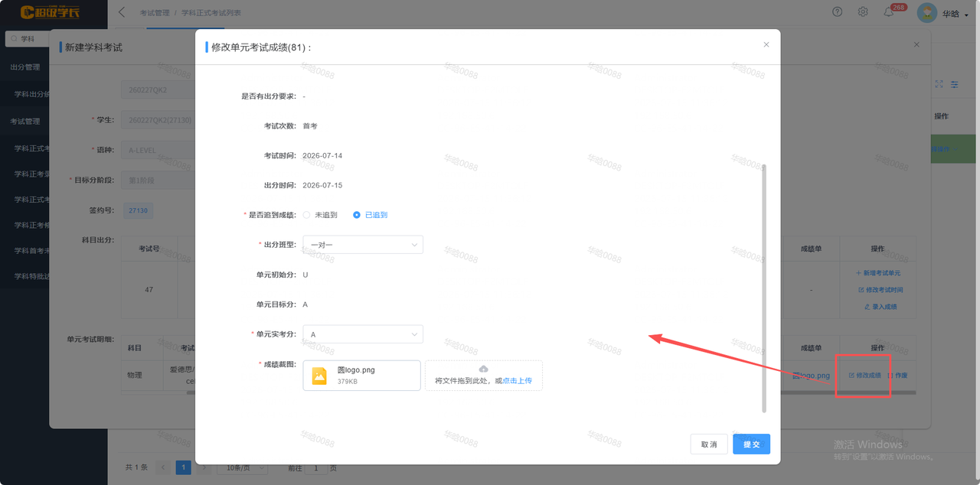Open settings gear icon in header
The image size is (980, 485).
click(x=863, y=12)
